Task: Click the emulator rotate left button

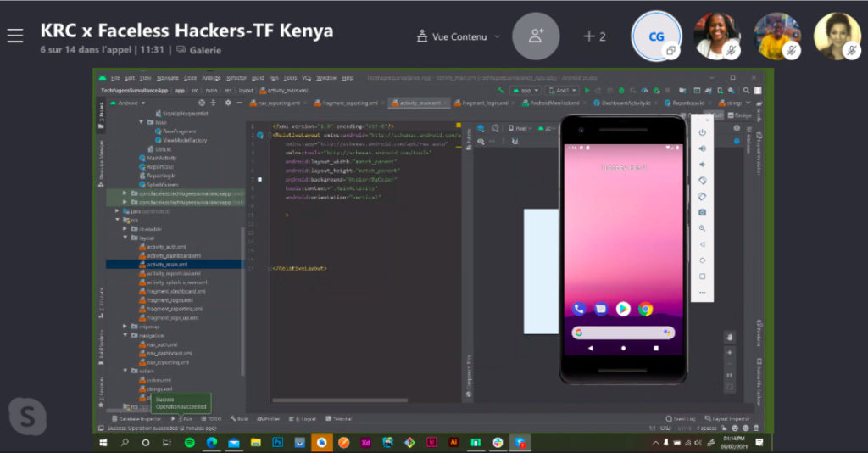Action: click(702, 181)
